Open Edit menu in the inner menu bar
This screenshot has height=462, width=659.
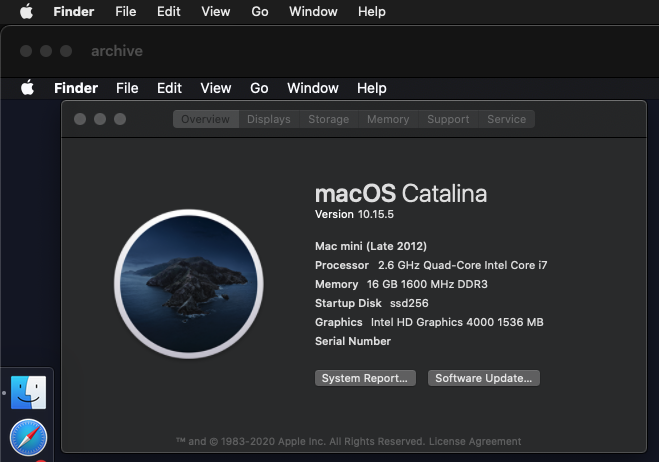pos(169,88)
